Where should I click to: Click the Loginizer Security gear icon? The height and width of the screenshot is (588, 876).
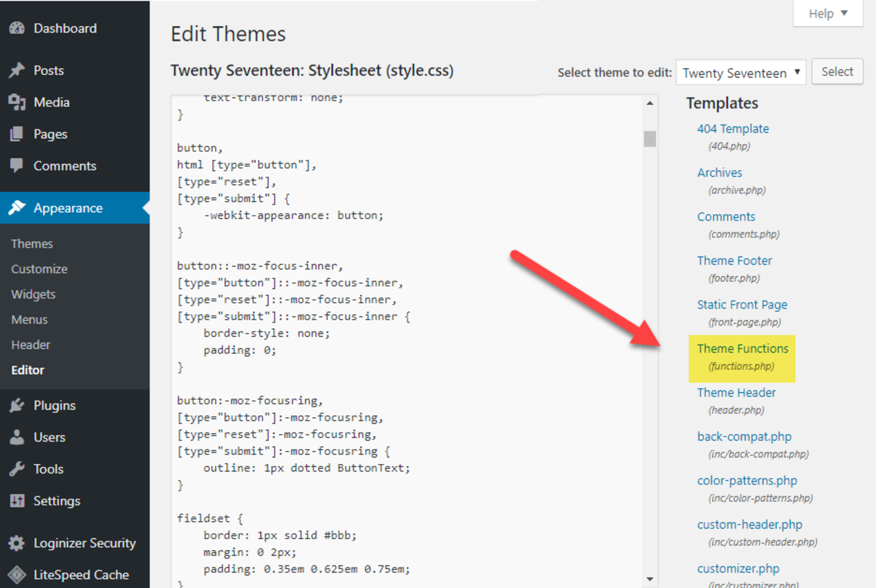17,543
